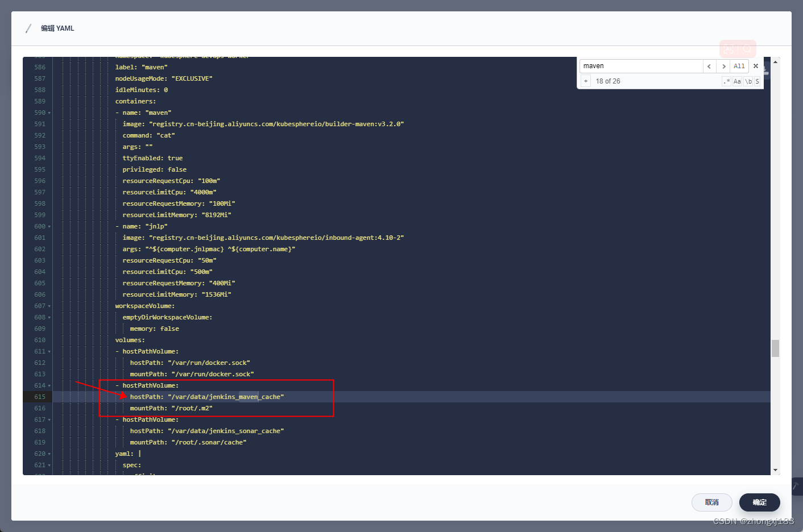The width and height of the screenshot is (803, 532).
Task: Click hostPath docker.sock line 612
Action: 190,363
